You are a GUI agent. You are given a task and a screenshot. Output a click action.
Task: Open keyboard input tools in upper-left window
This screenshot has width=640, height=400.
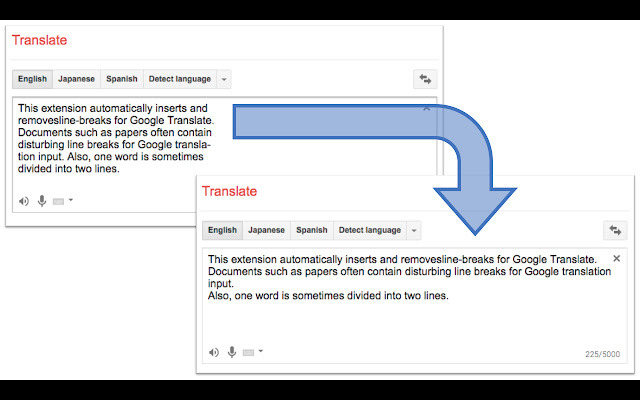58,201
